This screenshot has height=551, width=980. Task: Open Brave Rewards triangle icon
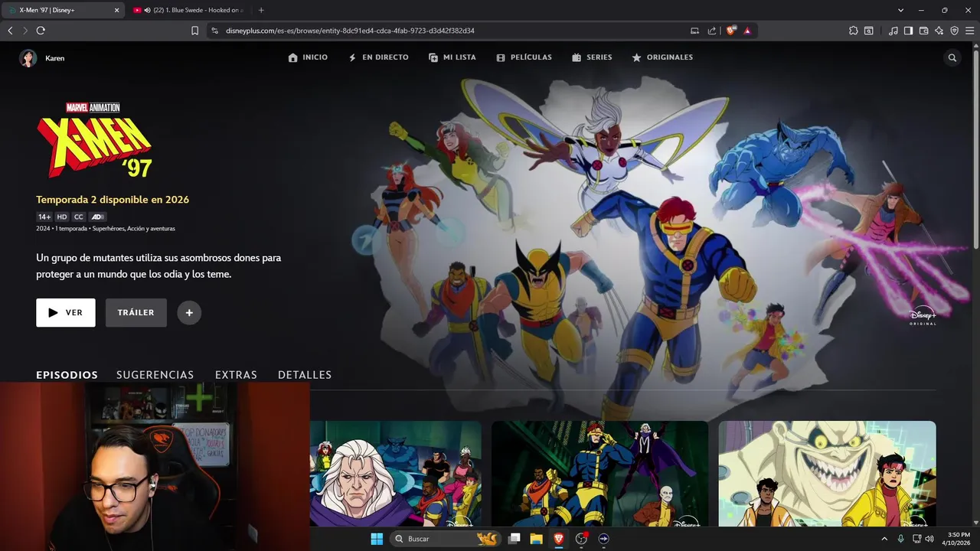[747, 31]
